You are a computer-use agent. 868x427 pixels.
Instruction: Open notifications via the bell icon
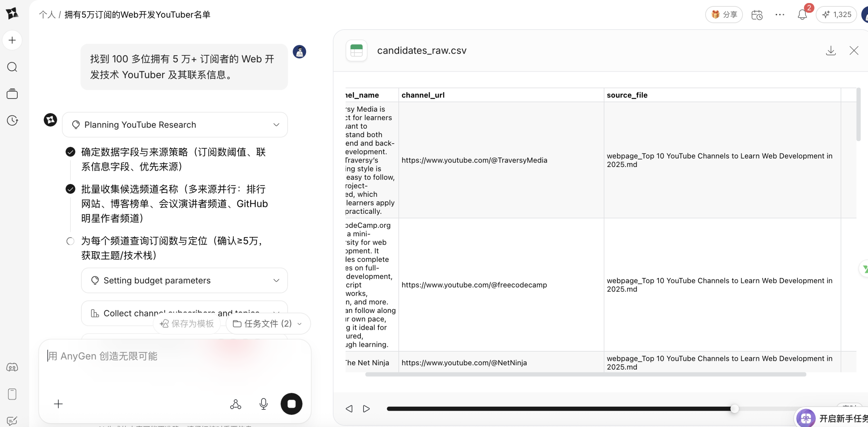[x=803, y=15]
